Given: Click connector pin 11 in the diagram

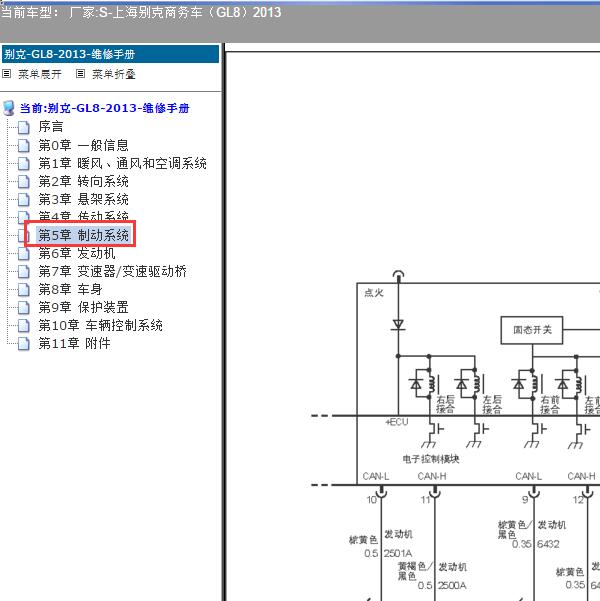Looking at the screenshot, I should point(426,499).
